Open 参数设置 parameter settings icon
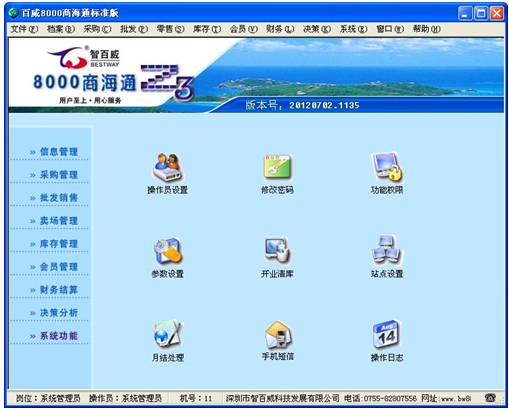The image size is (509, 411). (x=167, y=251)
